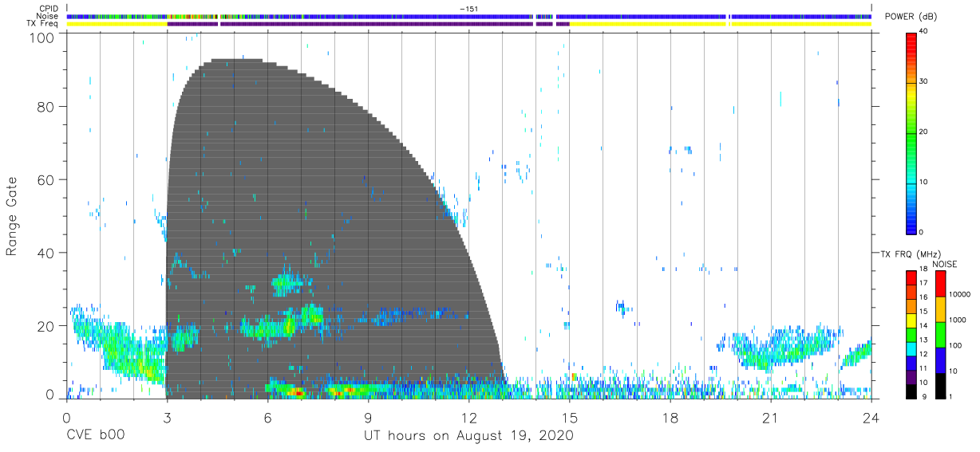Click the y-axis tick label '100'
Image resolution: width=980 pixels, height=452 pixels.
(42, 37)
